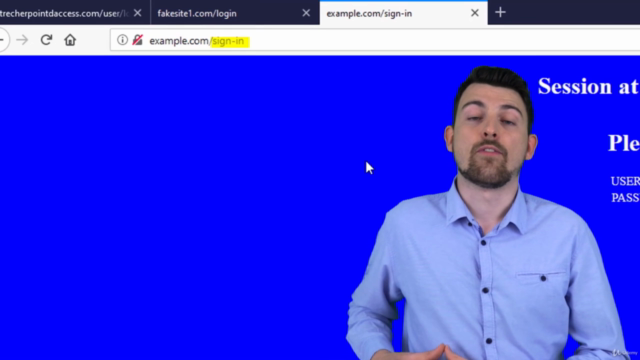The image size is (640, 360).
Task: Close the example.com/sign-in tab
Action: coord(475,13)
